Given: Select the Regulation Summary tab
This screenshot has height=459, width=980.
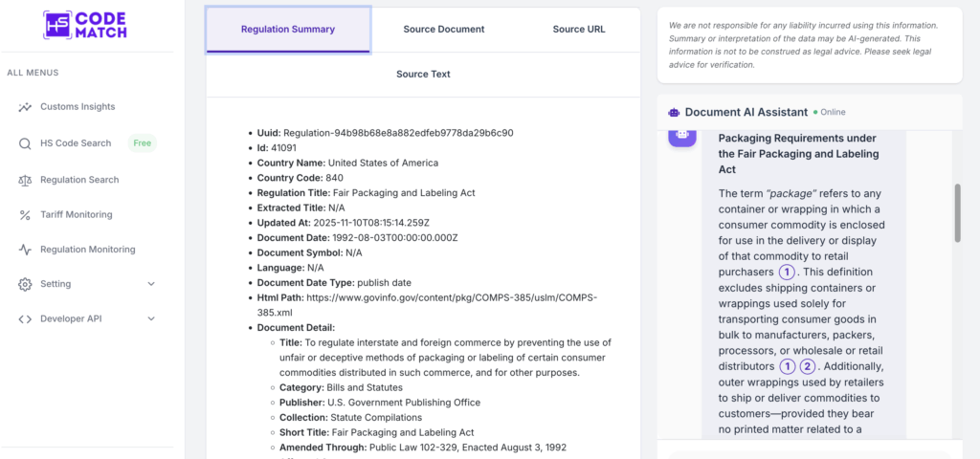Looking at the screenshot, I should pyautogui.click(x=288, y=30).
